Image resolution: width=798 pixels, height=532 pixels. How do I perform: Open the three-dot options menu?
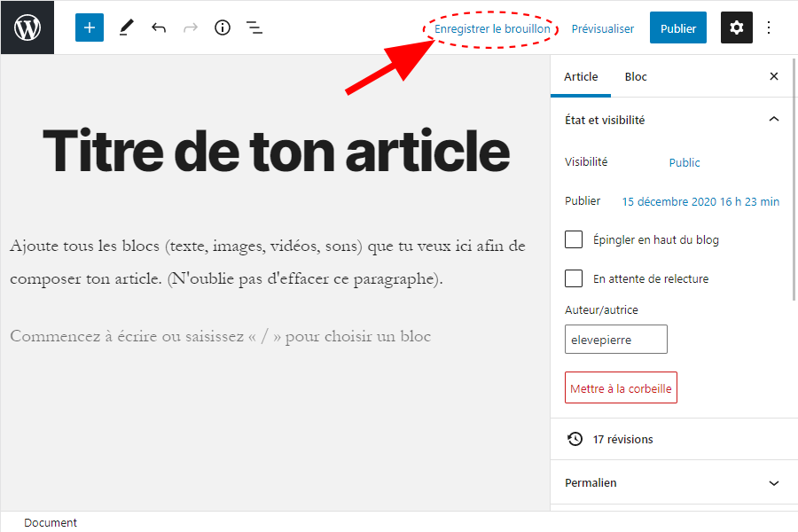pos(769,27)
